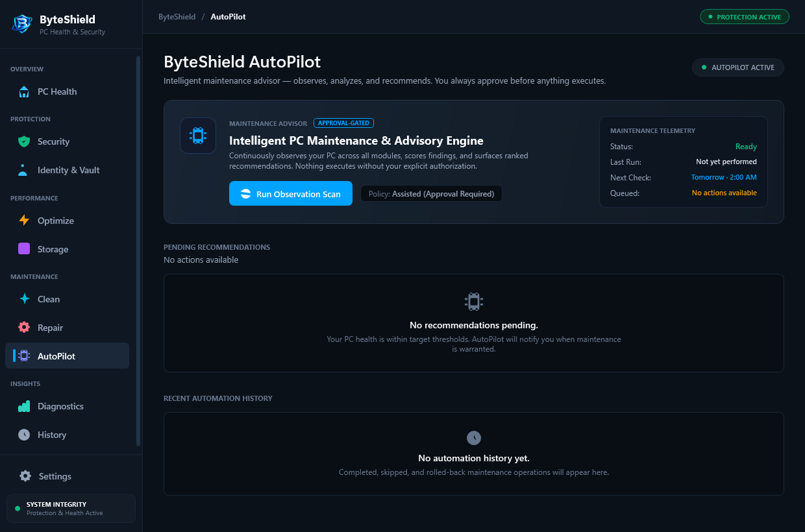The width and height of the screenshot is (805, 532).
Task: Click the icon inside Run Observation Scan button
Action: (x=245, y=193)
